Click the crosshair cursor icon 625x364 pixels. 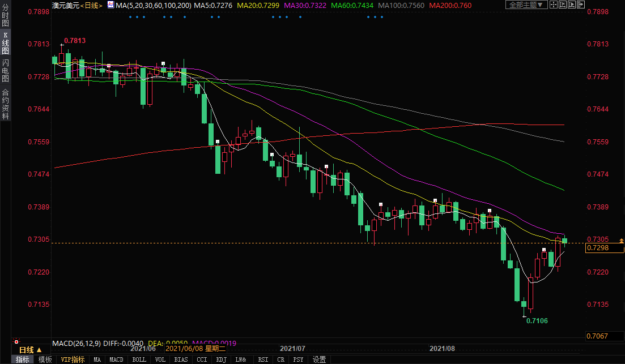(555, 5)
